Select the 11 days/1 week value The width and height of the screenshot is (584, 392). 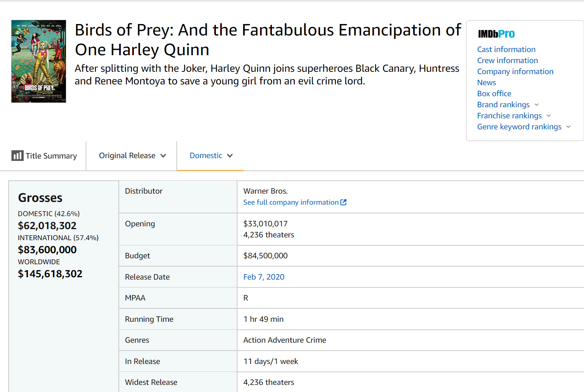click(271, 361)
